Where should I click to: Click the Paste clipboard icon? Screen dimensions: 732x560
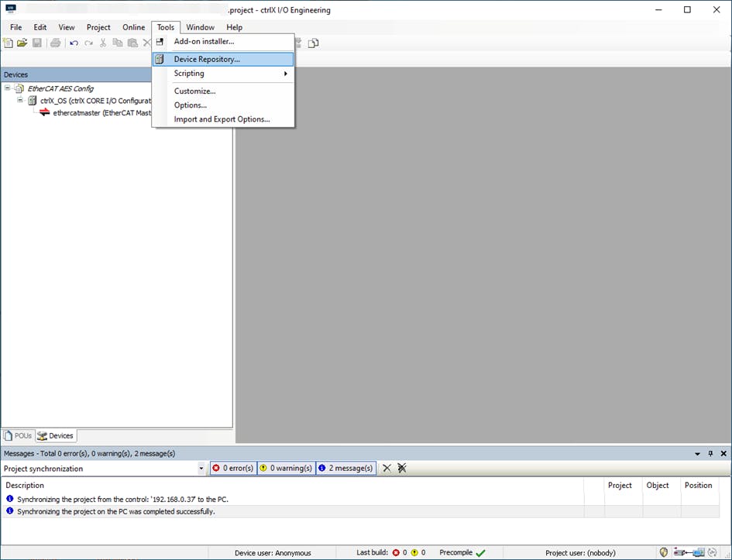[132, 43]
